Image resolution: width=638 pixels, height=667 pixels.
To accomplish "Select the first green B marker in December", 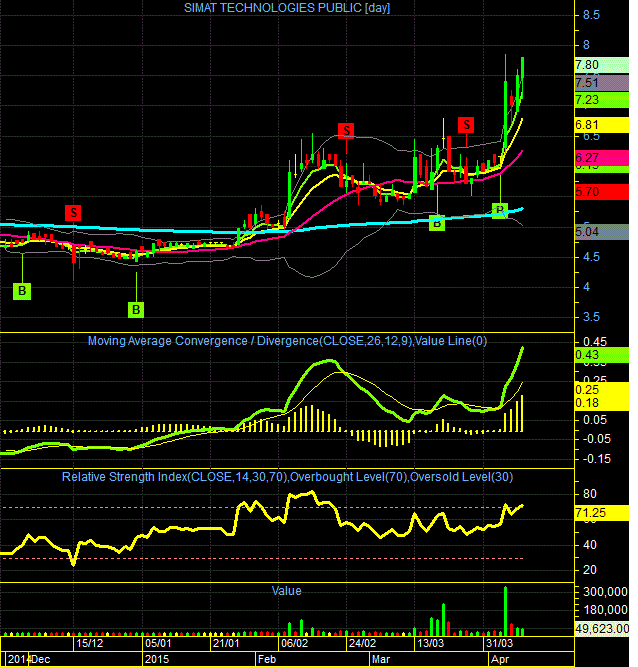I will click(x=22, y=291).
